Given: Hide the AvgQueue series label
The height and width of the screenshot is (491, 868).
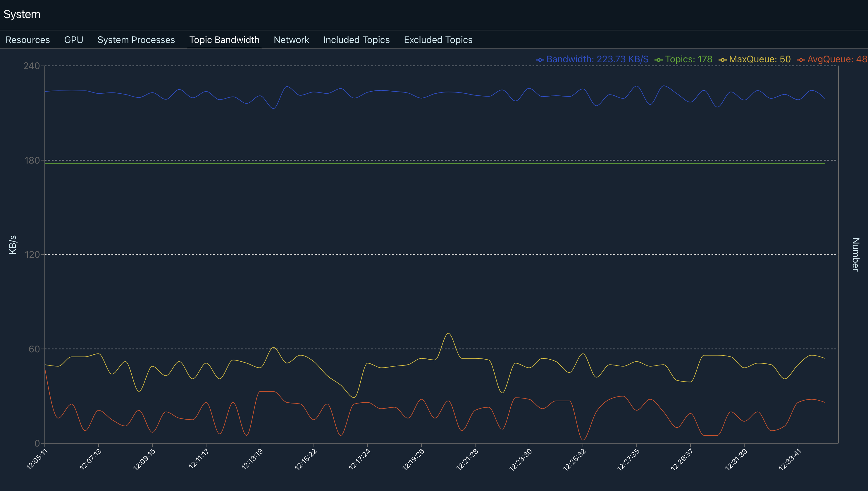Looking at the screenshot, I should coord(837,59).
